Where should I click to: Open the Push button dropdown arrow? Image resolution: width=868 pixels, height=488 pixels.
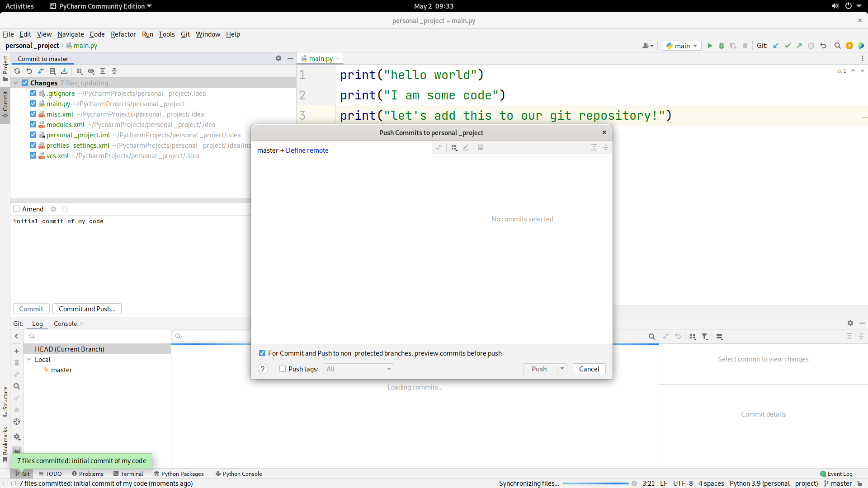pyautogui.click(x=562, y=369)
